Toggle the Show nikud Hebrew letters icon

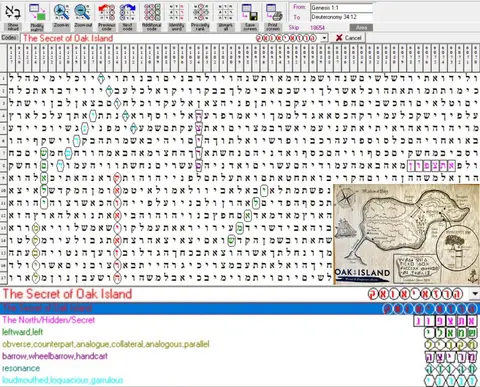click(13, 13)
